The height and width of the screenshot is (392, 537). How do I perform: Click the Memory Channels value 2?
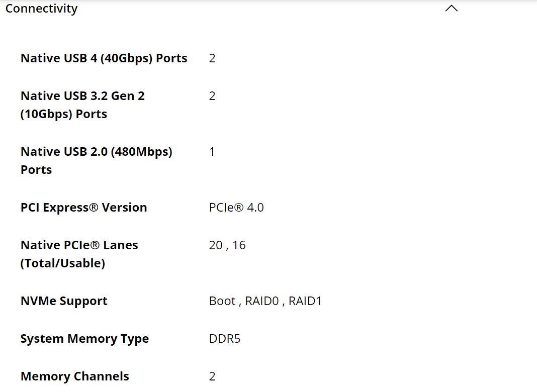[x=212, y=376]
